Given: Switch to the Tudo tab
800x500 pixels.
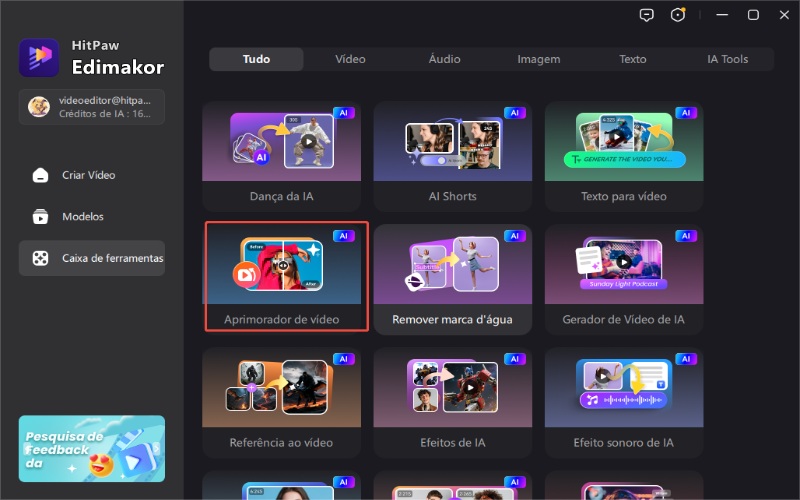Looking at the screenshot, I should coord(256,59).
